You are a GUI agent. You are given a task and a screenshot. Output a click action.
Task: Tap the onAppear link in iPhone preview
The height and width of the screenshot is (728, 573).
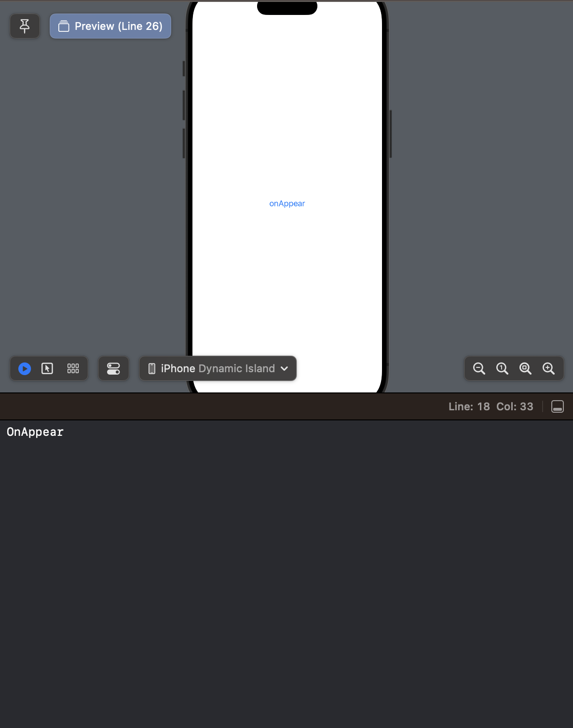pos(287,203)
